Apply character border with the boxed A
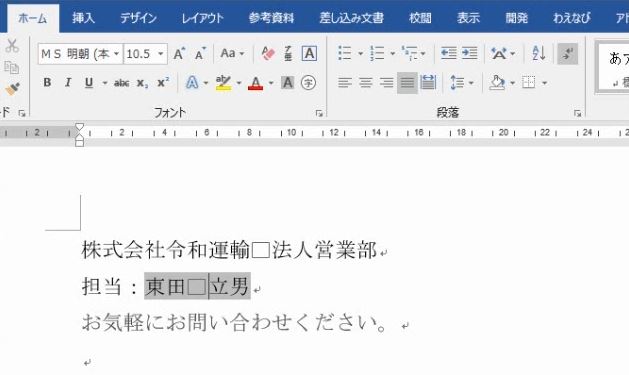This screenshot has height=375, width=629. coord(309,53)
